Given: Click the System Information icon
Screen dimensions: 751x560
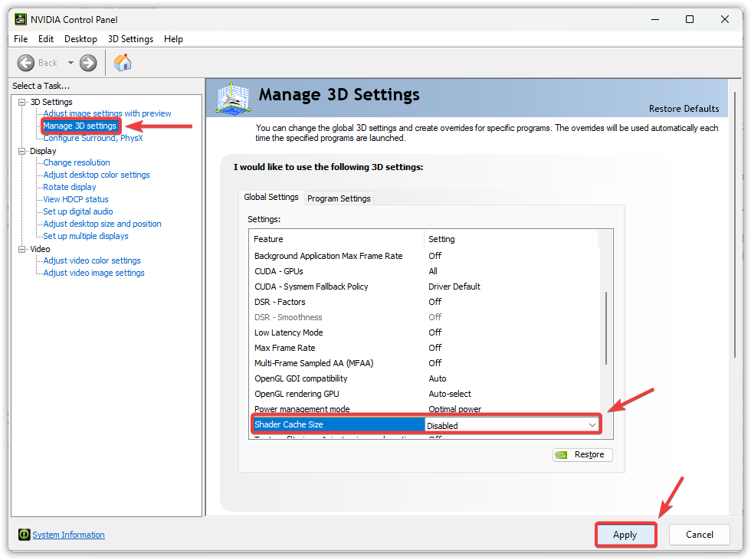Looking at the screenshot, I should tap(25, 535).
